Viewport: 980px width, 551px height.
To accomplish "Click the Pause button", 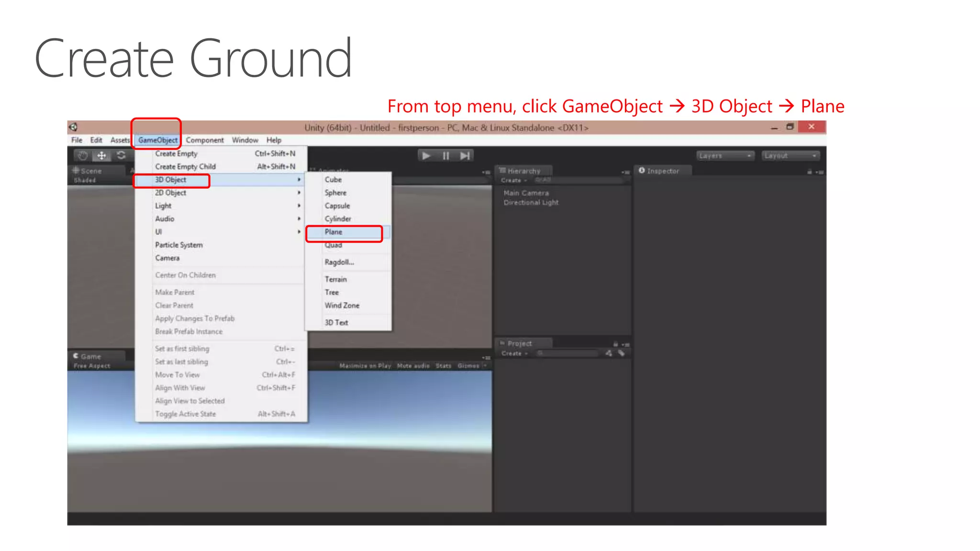I will click(x=445, y=155).
